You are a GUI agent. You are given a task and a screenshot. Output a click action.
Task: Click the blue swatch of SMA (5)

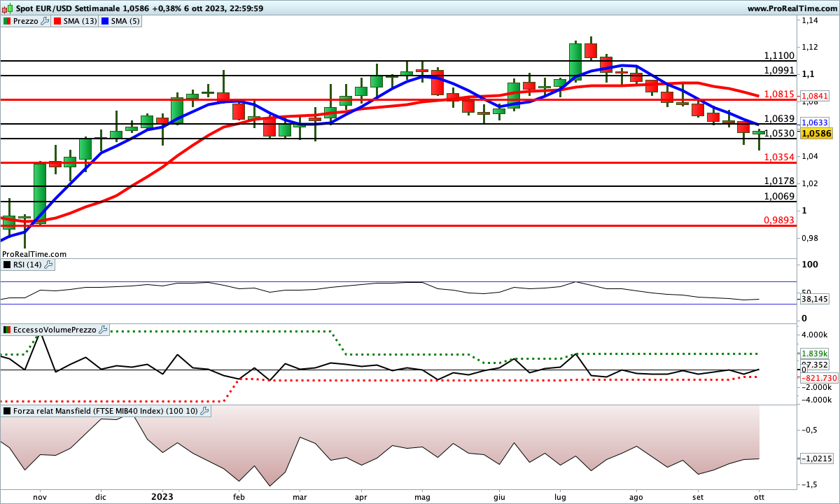click(x=106, y=21)
